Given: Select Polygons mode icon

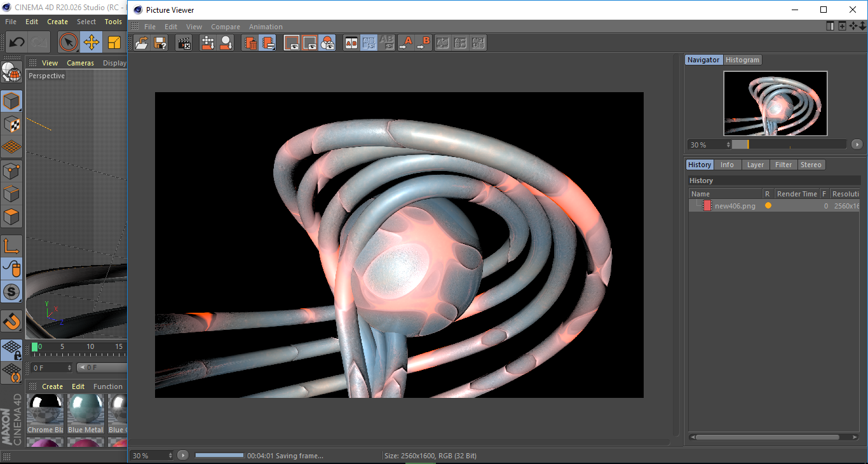Looking at the screenshot, I should coord(11,217).
